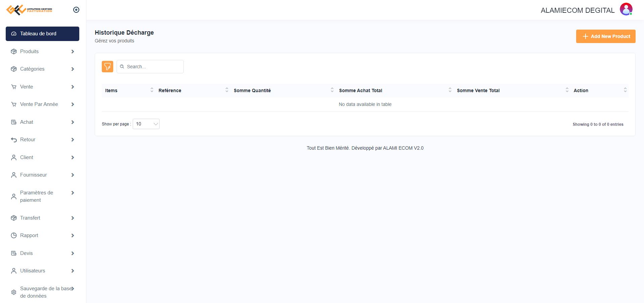
Task: Open the Show per page dropdown
Action: point(146,124)
